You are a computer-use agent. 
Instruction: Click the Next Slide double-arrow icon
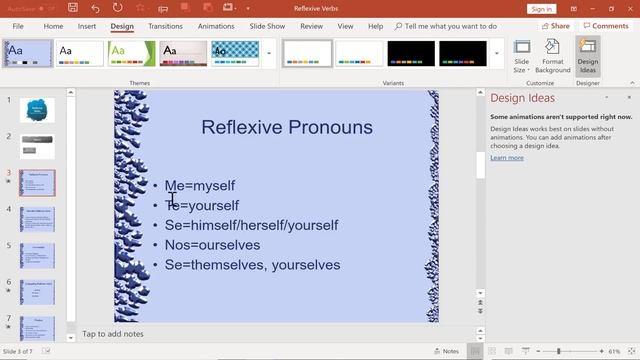point(480,311)
